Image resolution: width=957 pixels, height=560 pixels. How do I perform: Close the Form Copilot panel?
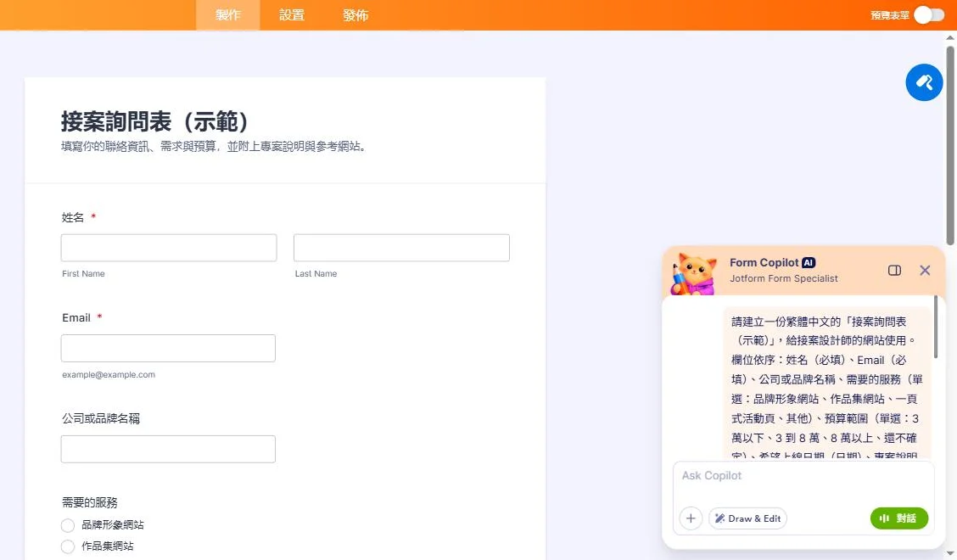click(925, 271)
